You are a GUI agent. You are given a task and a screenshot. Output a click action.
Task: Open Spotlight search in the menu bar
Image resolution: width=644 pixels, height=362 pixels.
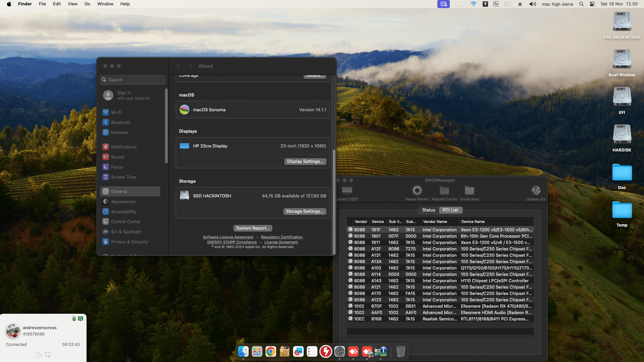pos(581,4)
